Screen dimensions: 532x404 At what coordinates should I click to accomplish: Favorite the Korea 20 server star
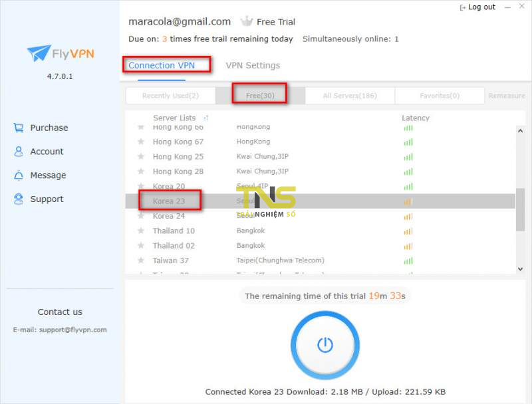pos(141,186)
